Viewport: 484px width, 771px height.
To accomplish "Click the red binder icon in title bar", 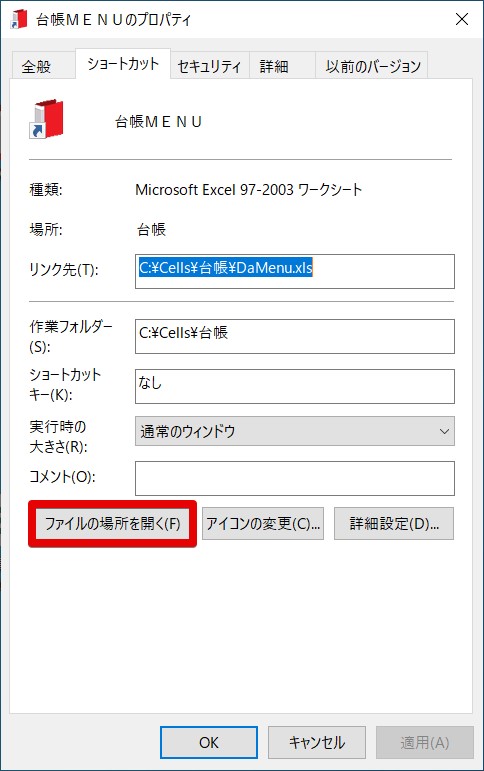I will (x=19, y=19).
